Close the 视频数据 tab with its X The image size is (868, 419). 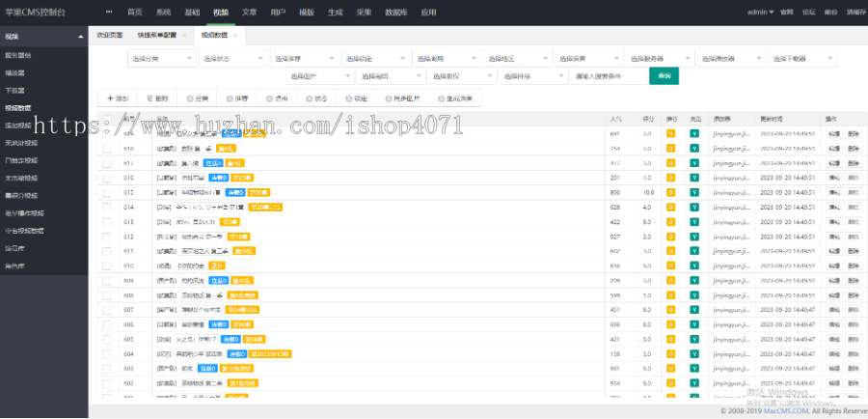[x=235, y=36]
